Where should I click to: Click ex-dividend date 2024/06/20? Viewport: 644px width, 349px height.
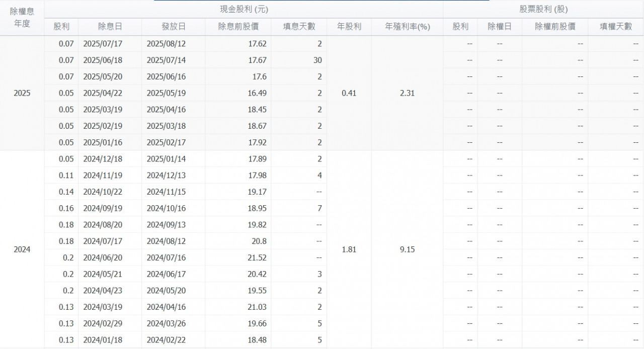[x=103, y=257]
